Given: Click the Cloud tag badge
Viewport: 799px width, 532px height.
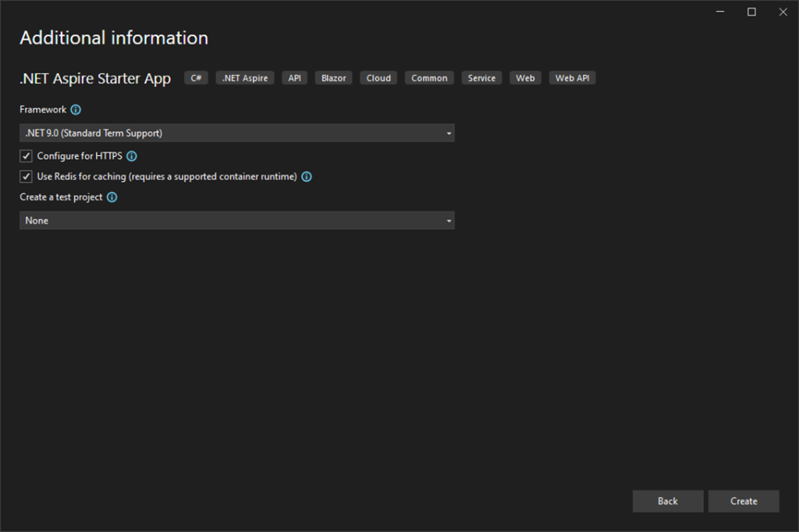Looking at the screenshot, I should pyautogui.click(x=378, y=77).
